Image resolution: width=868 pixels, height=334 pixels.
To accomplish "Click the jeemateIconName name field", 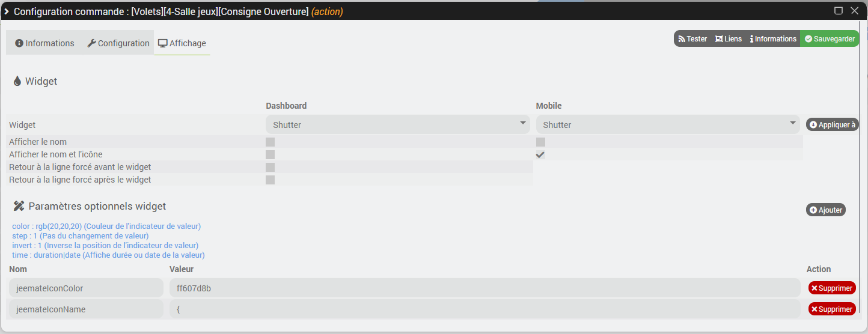I will 86,309.
